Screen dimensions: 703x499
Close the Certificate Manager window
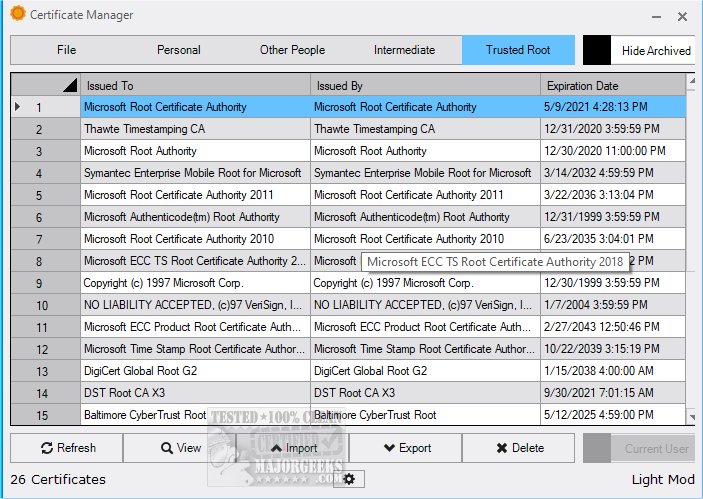click(682, 17)
